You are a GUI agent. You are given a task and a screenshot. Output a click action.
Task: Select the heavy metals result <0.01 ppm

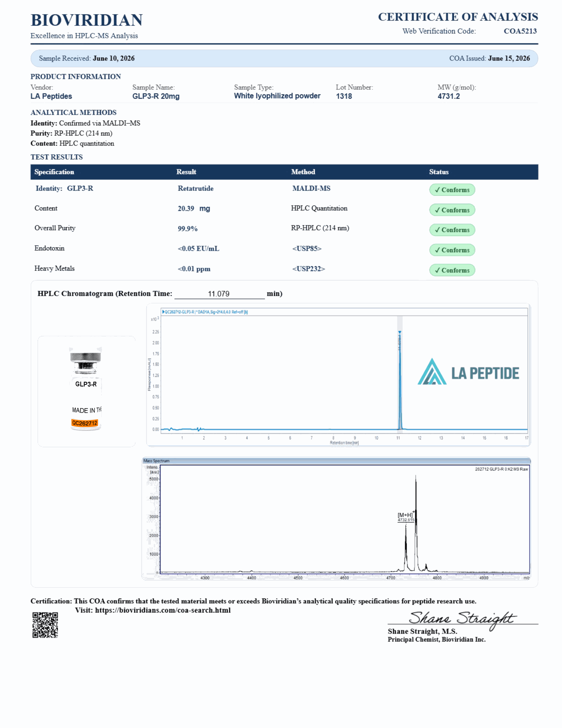point(194,269)
